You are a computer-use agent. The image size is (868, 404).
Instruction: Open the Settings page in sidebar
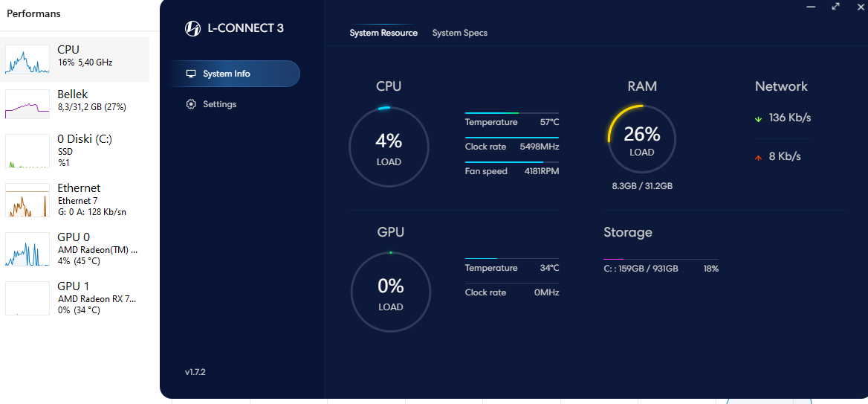click(219, 104)
